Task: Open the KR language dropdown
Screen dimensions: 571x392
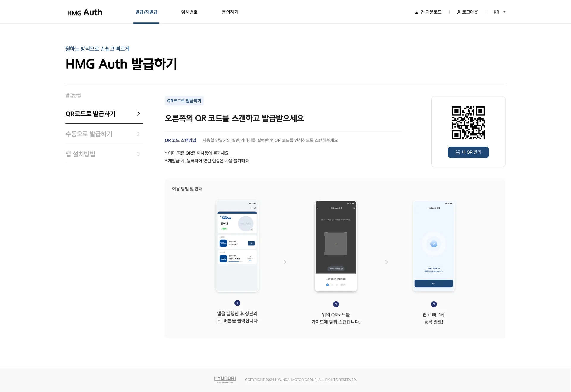Action: point(500,12)
